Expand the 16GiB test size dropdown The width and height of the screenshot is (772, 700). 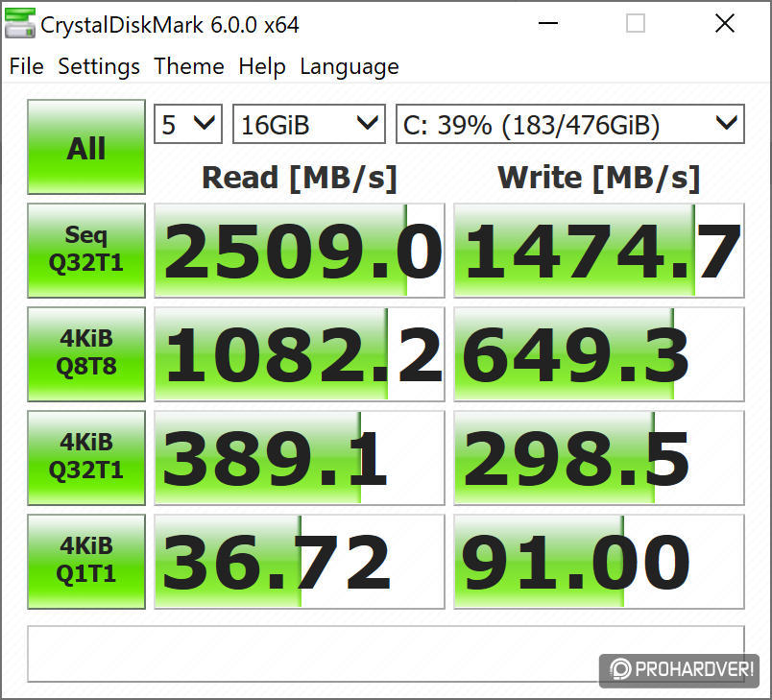pos(308,124)
